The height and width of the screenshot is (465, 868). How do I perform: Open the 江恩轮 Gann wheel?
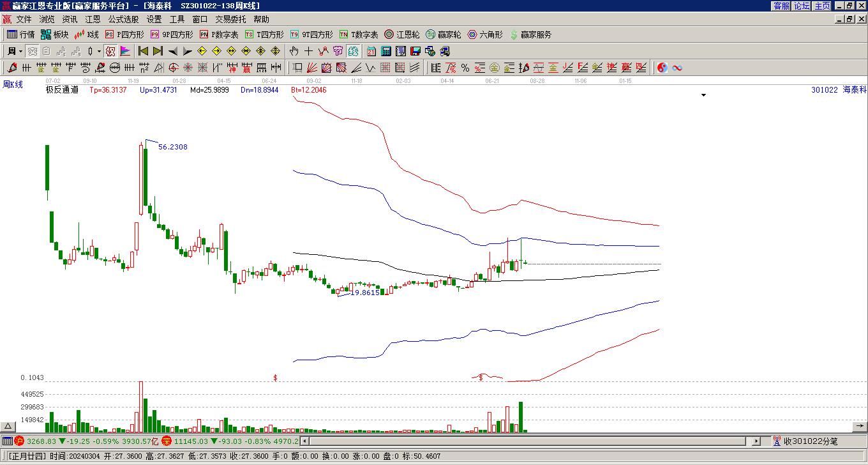click(x=402, y=34)
